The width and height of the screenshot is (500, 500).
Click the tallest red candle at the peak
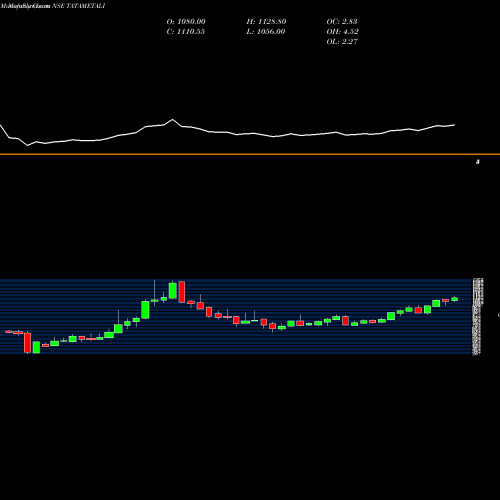(x=182, y=292)
